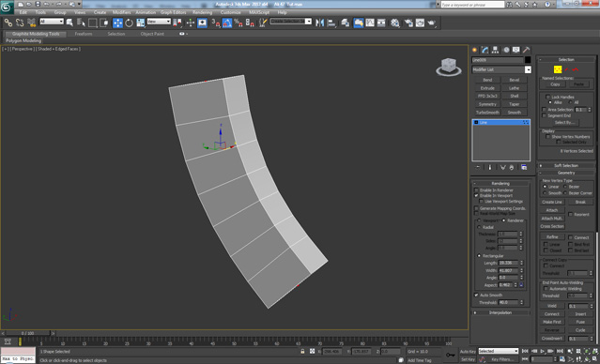Open the Create panel tab
The height and width of the screenshot is (364, 600).
point(475,50)
